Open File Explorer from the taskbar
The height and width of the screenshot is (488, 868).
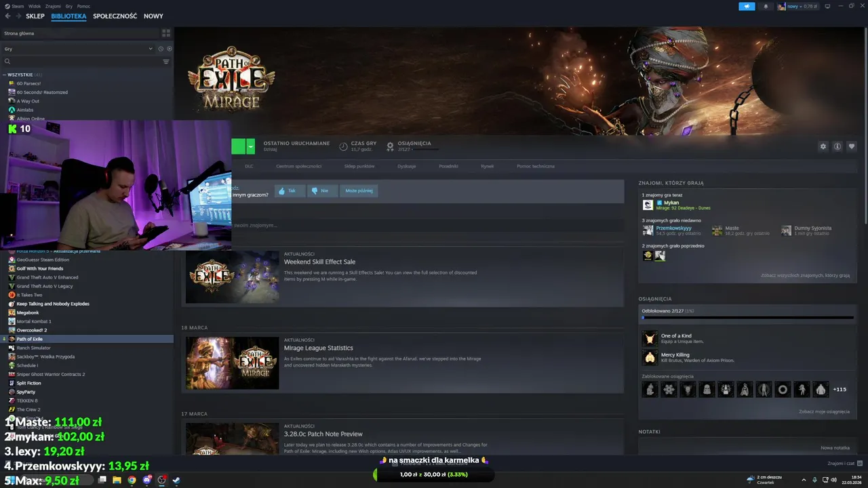[117, 480]
